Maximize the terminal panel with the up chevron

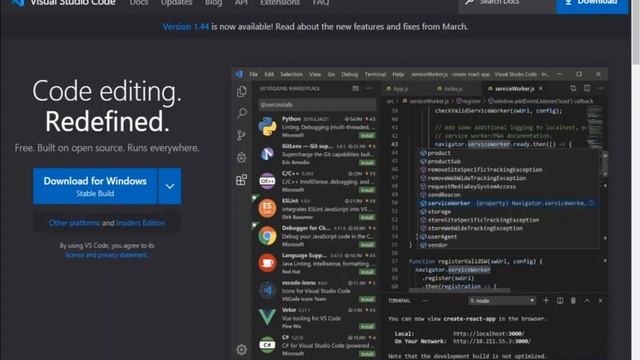(587, 300)
